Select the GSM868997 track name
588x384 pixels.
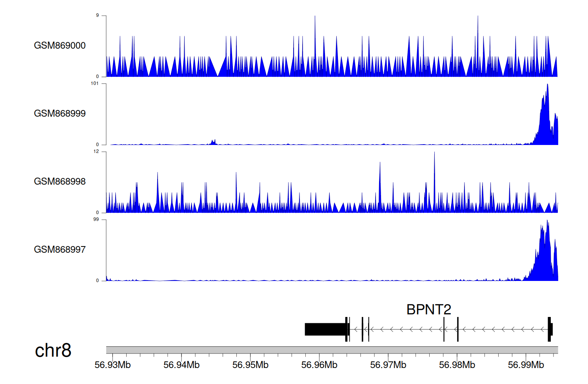pos(60,250)
